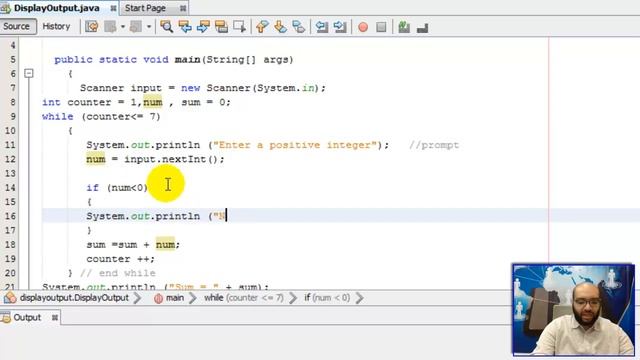
Task: Go to Next Bookmark icon
Action: tap(280, 27)
